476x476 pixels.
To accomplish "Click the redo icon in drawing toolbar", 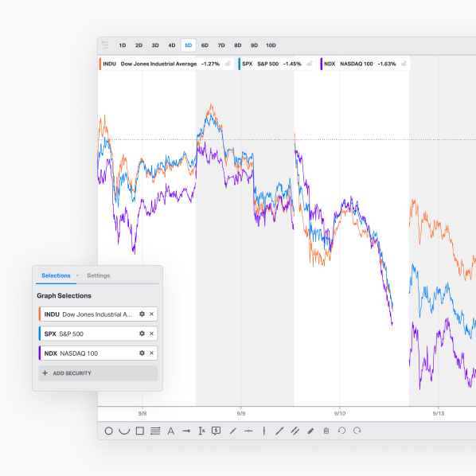I will [x=357, y=431].
